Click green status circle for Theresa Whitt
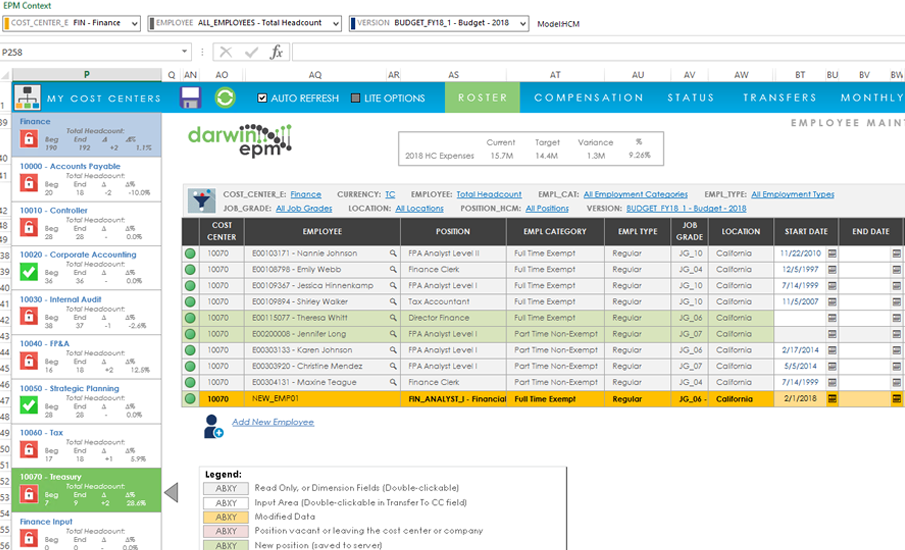Viewport: 905px width, 550px height. [190, 318]
